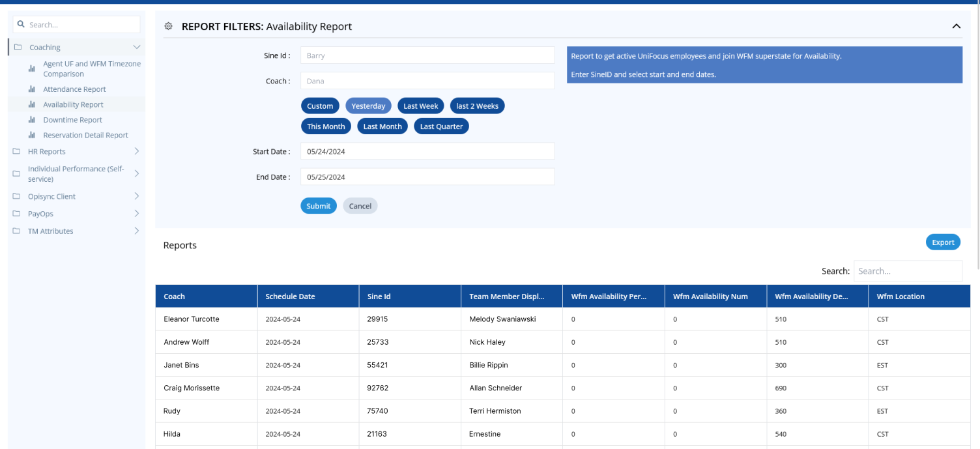Expand the PayOps chevron
Viewport: 980px width, 449px height.
(136, 214)
